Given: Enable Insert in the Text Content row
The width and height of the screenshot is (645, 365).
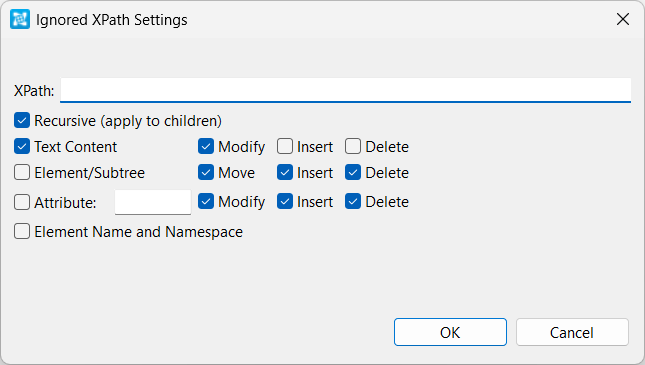Looking at the screenshot, I should [285, 146].
